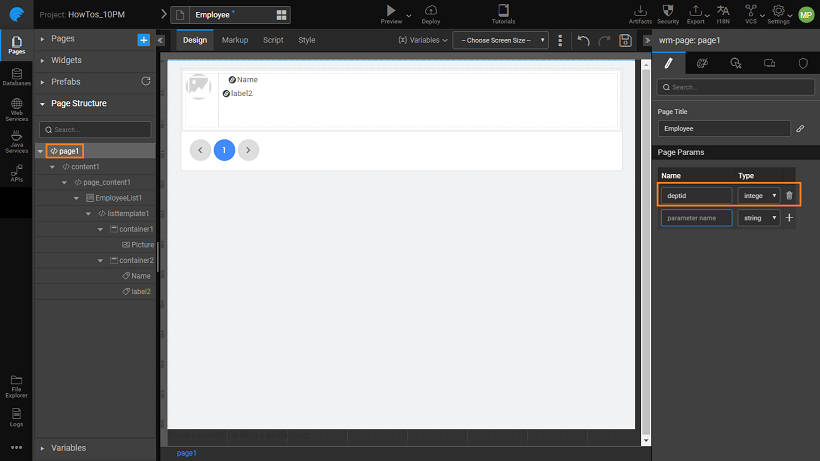Viewport: 820px width, 461px height.
Task: Open the Security shield icon
Action: tap(668, 12)
